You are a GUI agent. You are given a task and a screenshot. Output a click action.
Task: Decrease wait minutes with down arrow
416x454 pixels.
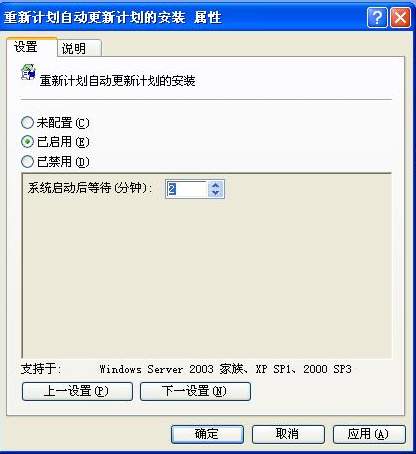(215, 193)
